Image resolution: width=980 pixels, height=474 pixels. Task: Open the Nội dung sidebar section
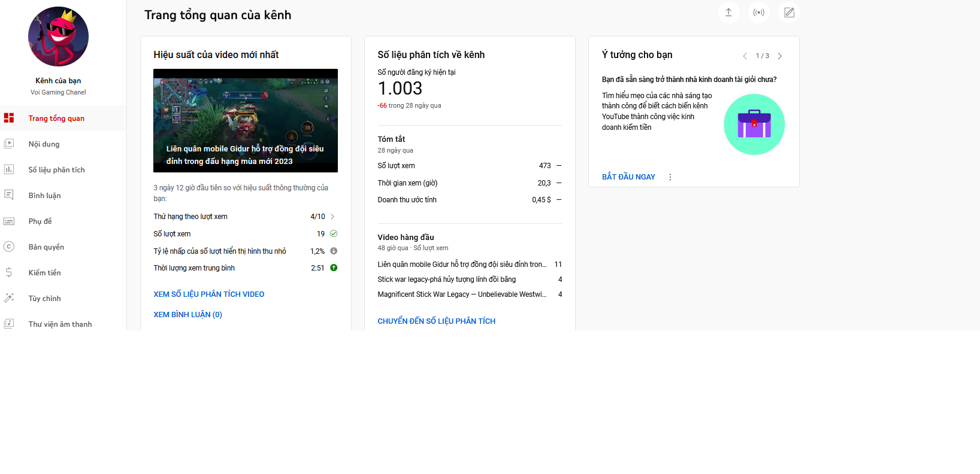44,144
